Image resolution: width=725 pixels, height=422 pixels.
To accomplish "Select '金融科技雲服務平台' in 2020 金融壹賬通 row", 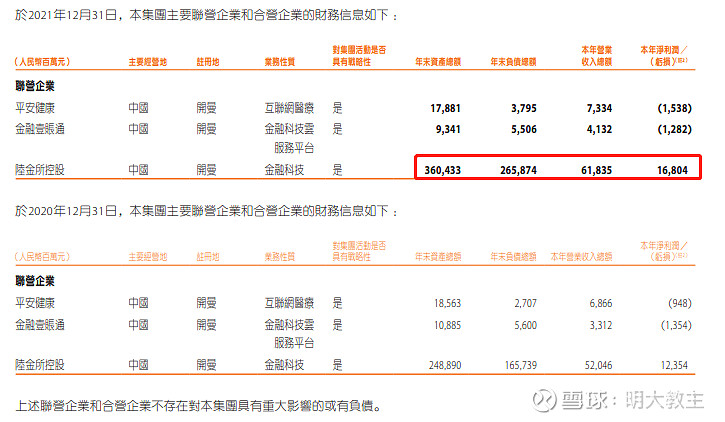I will click(289, 334).
